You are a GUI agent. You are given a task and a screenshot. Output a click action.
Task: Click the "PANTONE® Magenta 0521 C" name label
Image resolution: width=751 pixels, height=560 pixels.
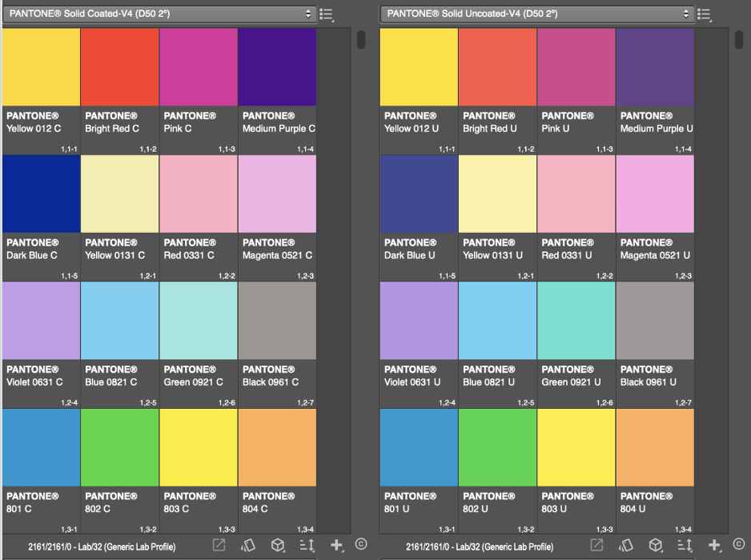point(277,249)
